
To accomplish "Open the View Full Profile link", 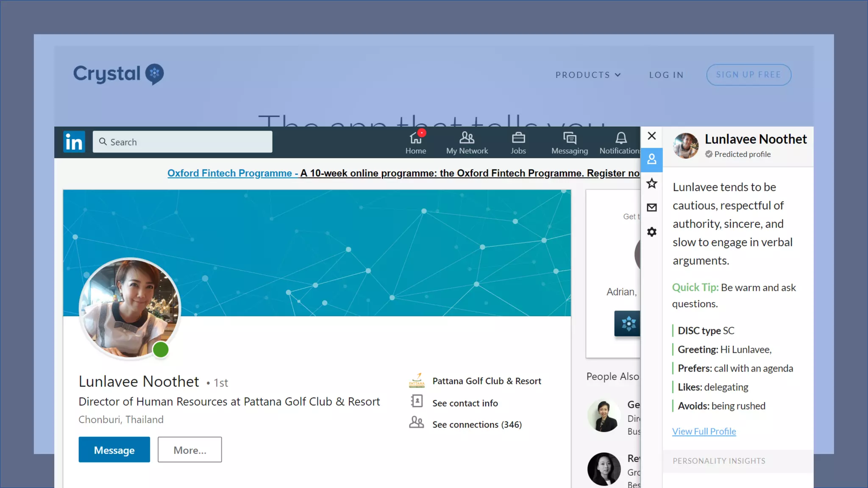I will click(704, 431).
